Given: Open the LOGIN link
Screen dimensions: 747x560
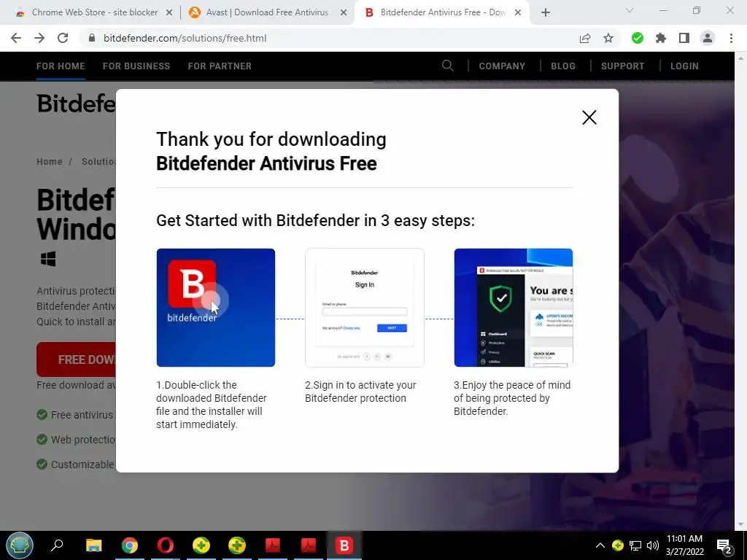Looking at the screenshot, I should [x=684, y=66].
